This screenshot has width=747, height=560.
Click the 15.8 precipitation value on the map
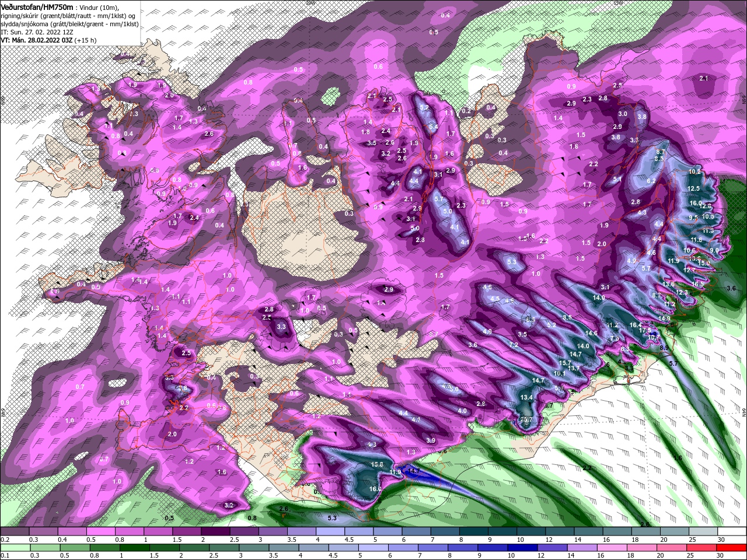pos(376,464)
